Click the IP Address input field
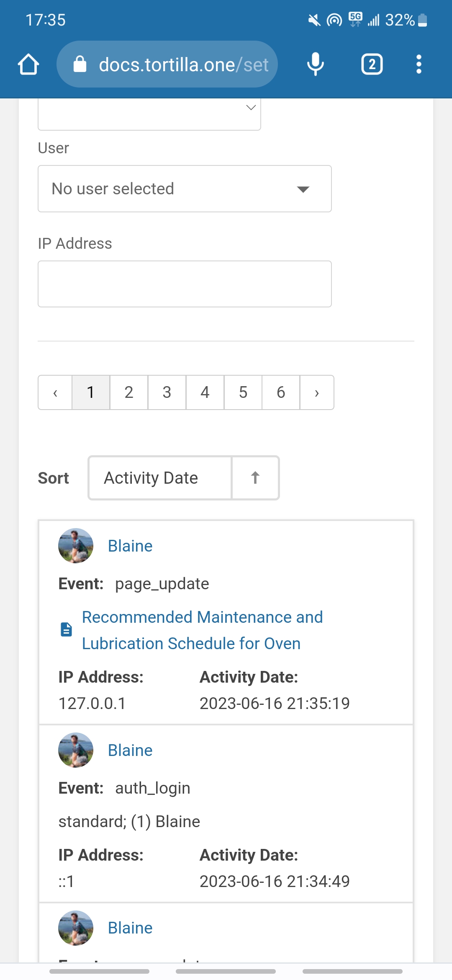Viewport: 452px width, 980px height. tap(184, 284)
